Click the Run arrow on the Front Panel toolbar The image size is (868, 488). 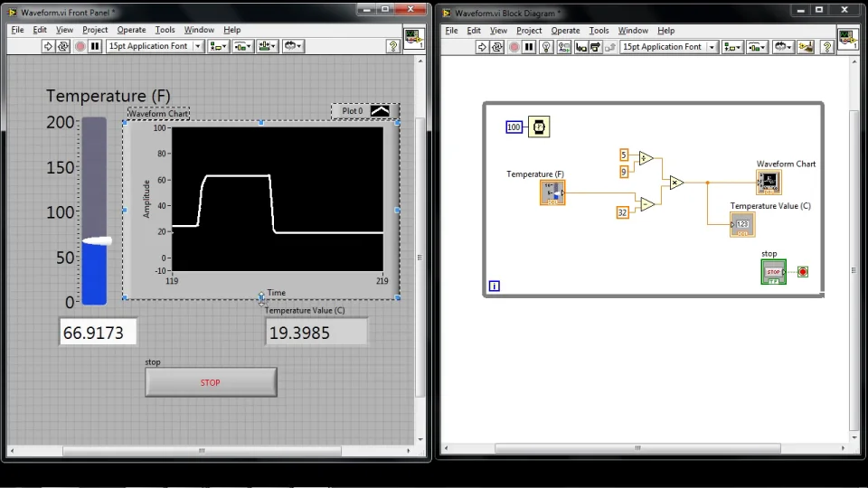click(x=49, y=46)
